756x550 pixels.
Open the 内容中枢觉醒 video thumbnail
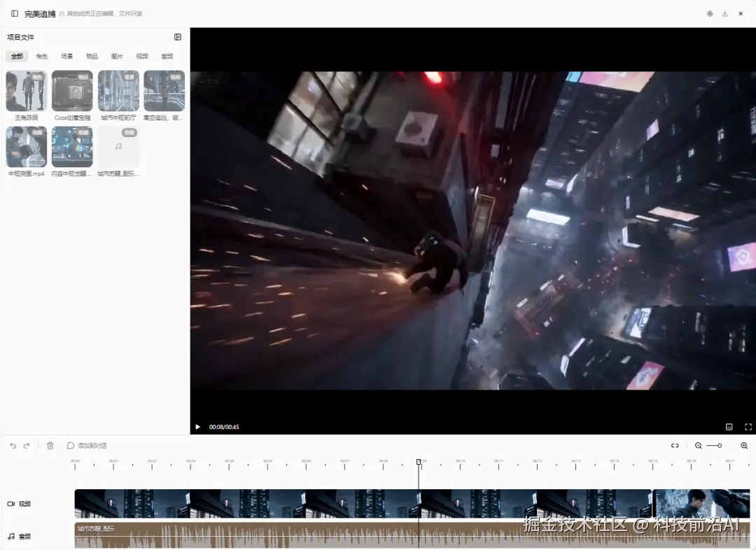coord(72,146)
